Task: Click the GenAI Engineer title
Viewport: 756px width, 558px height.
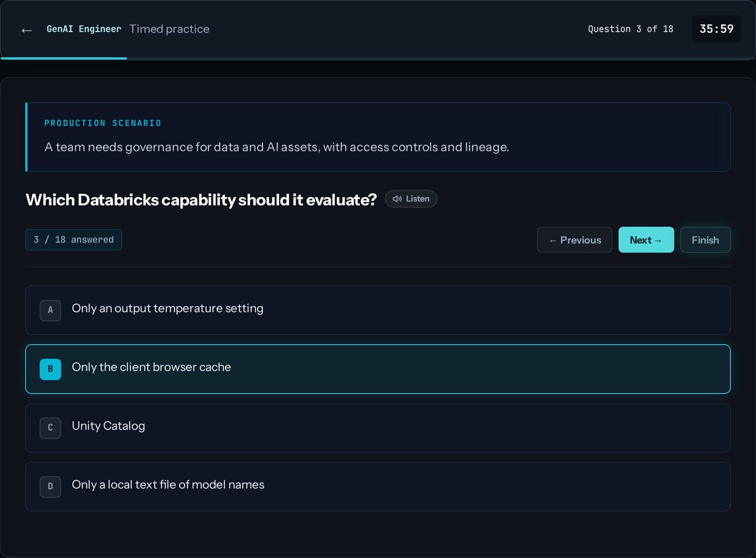Action: click(x=84, y=29)
